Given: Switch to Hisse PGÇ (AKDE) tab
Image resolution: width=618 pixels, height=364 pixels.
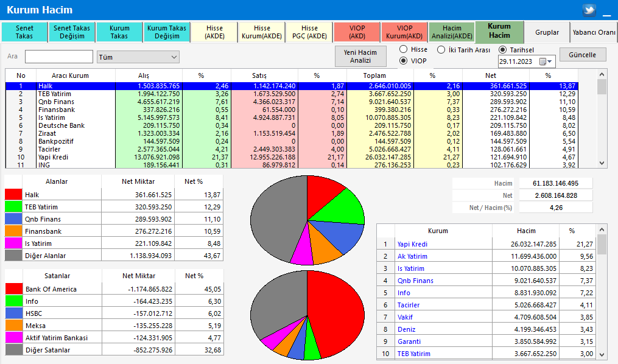Looking at the screenshot, I should coord(309,32).
